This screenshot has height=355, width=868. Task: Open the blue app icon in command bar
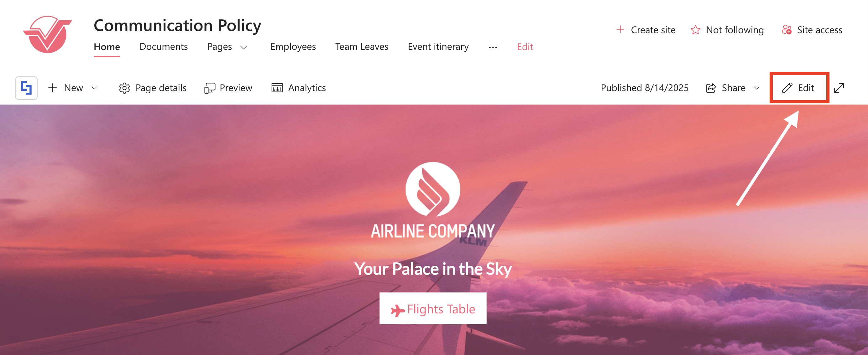click(26, 88)
